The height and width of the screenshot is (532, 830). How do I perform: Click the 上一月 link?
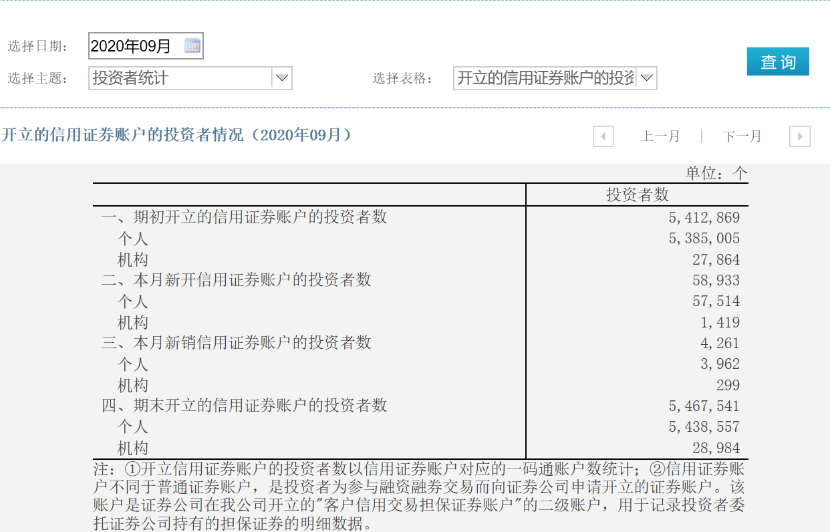click(660, 136)
